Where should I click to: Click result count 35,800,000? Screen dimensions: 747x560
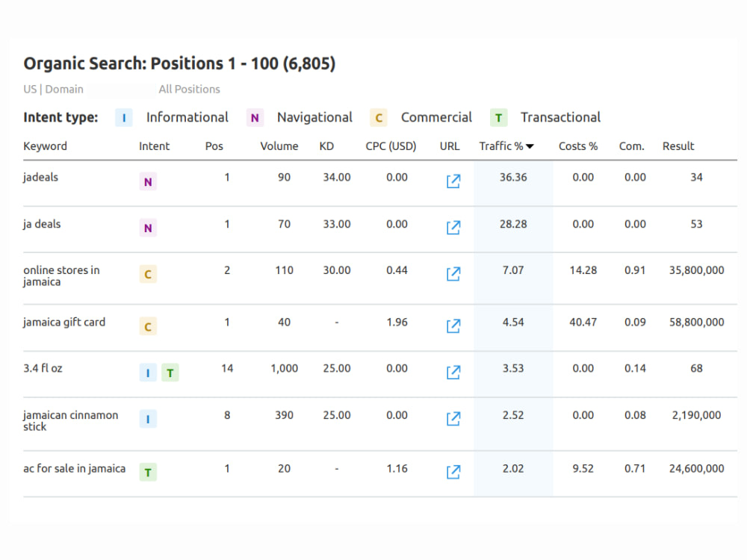point(696,270)
